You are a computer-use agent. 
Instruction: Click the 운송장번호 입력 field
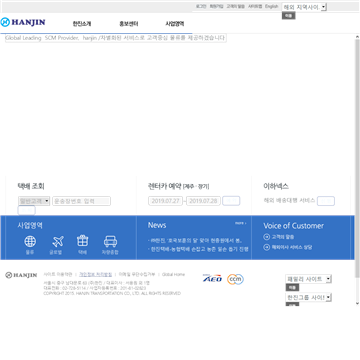[x=81, y=201]
